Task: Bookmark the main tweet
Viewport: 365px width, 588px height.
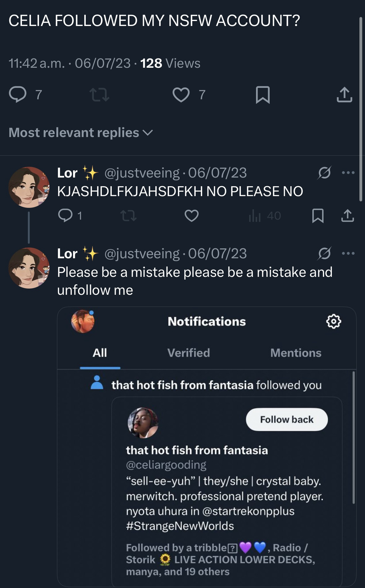Action: (263, 95)
